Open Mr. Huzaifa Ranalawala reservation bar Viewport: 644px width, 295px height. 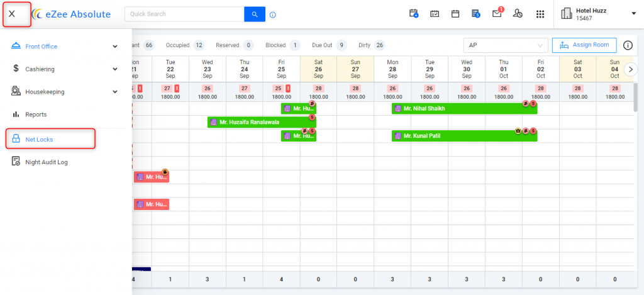262,122
